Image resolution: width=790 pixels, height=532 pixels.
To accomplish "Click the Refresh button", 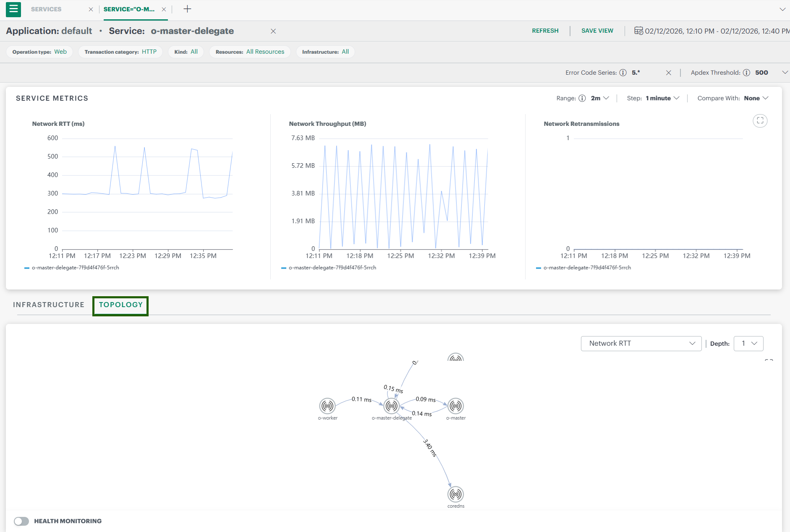I will click(x=545, y=31).
